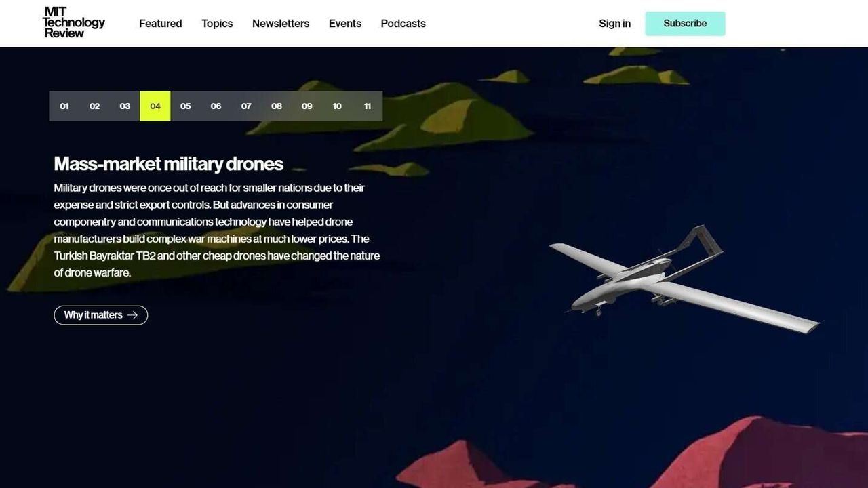The height and width of the screenshot is (488, 868).
Task: Switch to slide 03
Action: (x=125, y=106)
